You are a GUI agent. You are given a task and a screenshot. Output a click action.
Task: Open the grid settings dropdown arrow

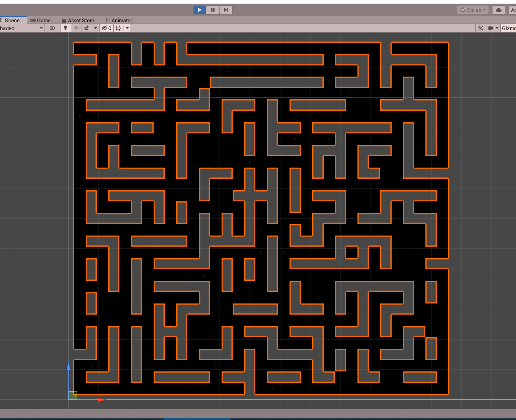127,28
